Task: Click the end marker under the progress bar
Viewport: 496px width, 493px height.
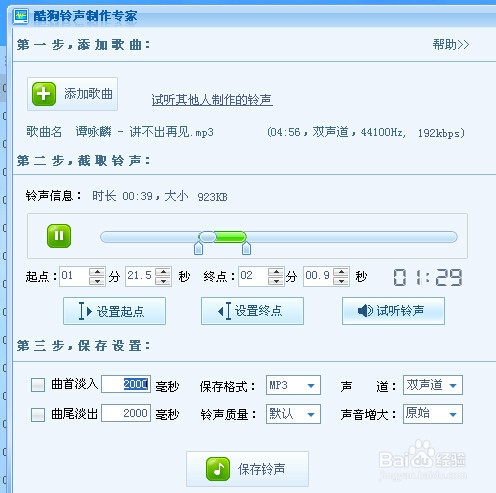Action: pyautogui.click(x=246, y=248)
